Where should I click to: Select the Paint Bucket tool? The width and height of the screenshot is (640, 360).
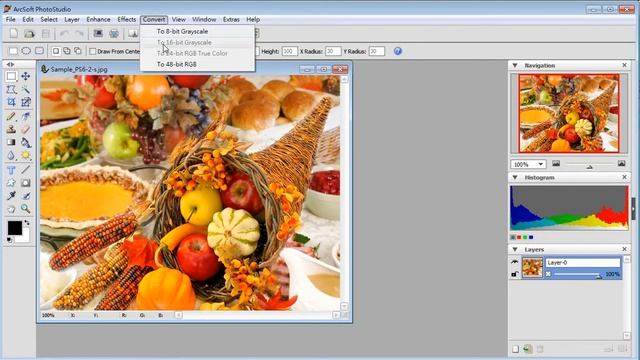tap(26, 142)
